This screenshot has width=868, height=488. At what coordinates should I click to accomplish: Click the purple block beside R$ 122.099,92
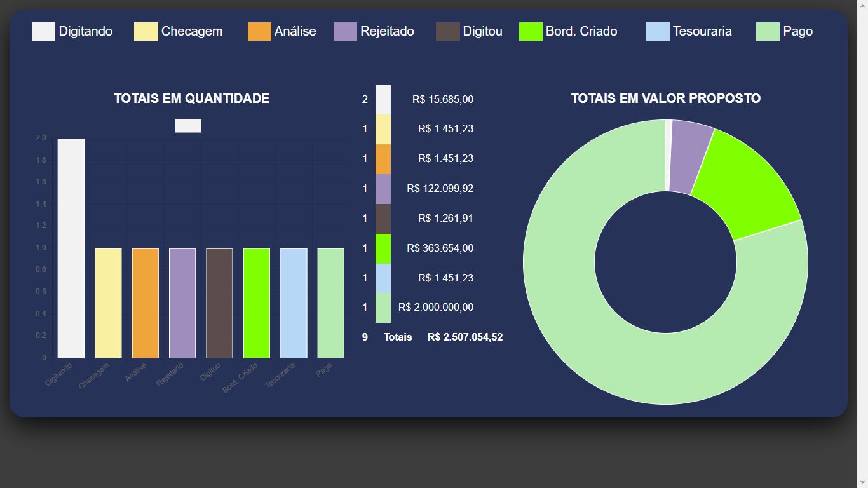(382, 188)
